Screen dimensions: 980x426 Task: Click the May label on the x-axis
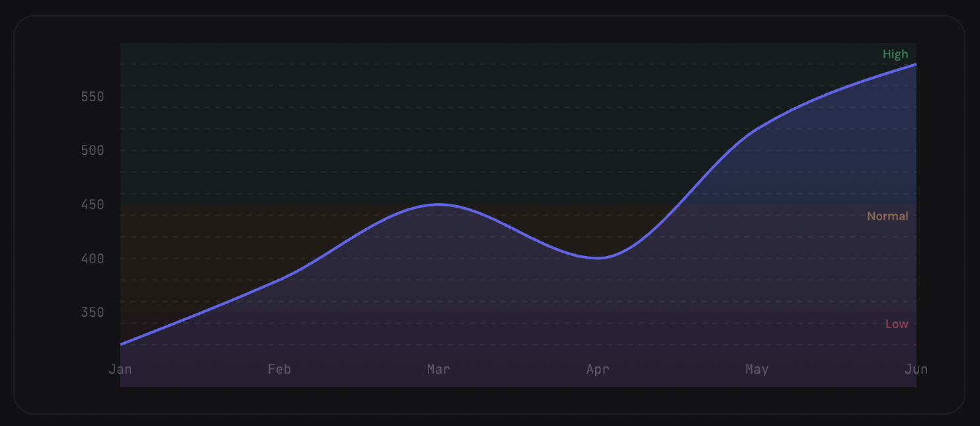pos(756,369)
